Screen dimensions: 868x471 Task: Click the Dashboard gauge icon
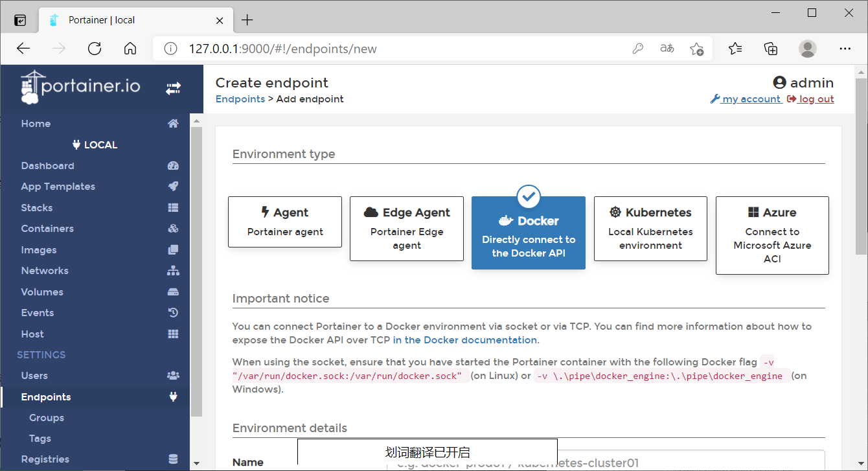pos(173,166)
